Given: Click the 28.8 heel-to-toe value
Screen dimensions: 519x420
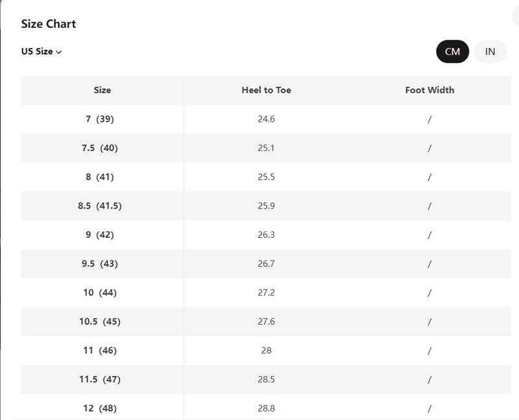Looking at the screenshot, I should click(x=266, y=408).
